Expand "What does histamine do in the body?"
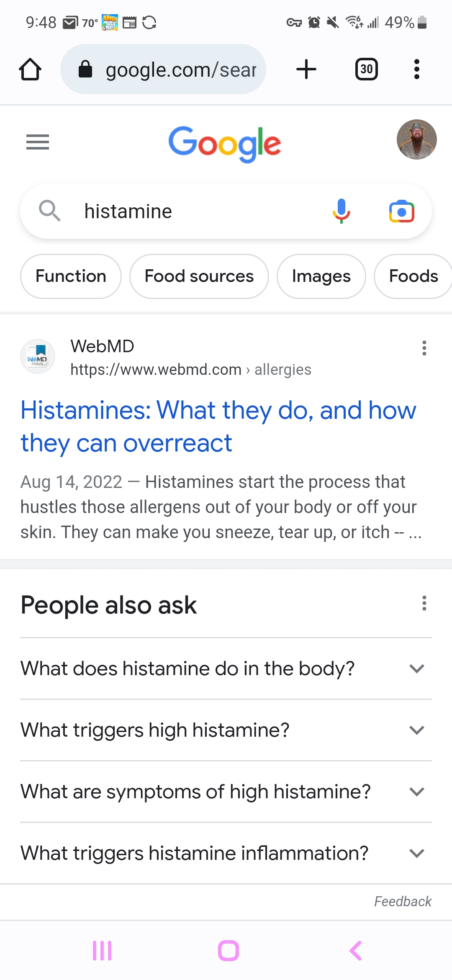 [x=226, y=668]
